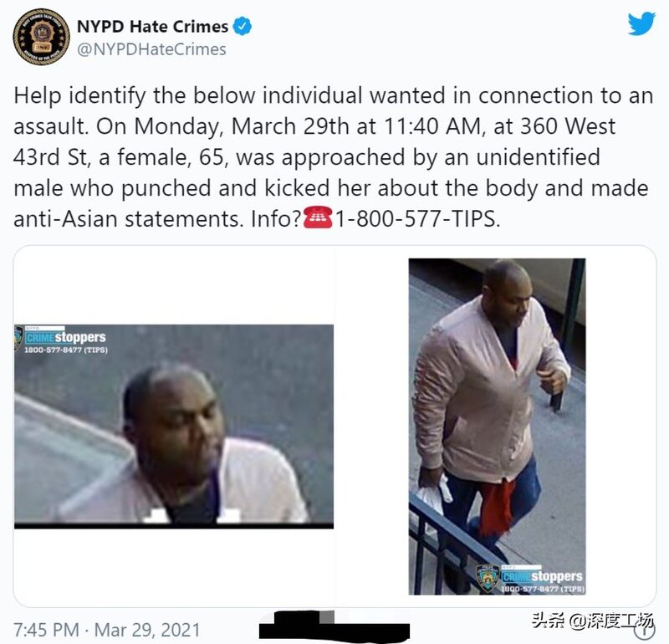Screen dimensions: 669x644
Task: Open the right full-body surveillance photo
Action: click(497, 427)
